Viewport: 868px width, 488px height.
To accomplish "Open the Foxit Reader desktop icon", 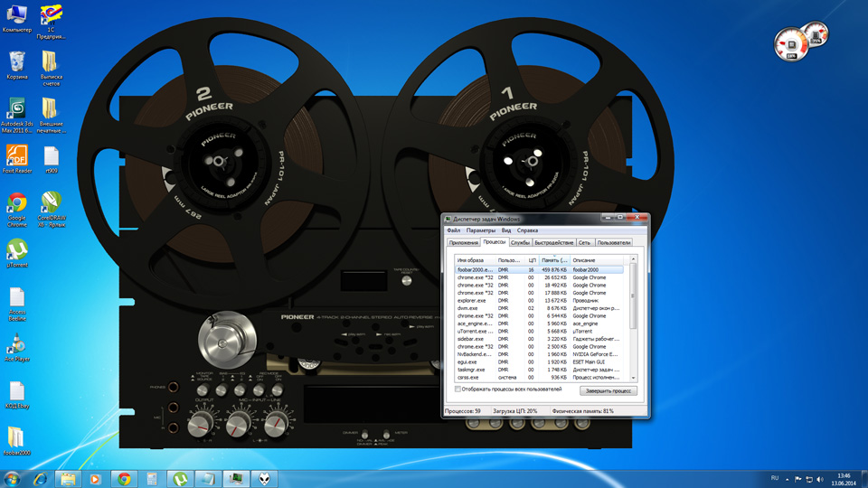I will pyautogui.click(x=16, y=156).
